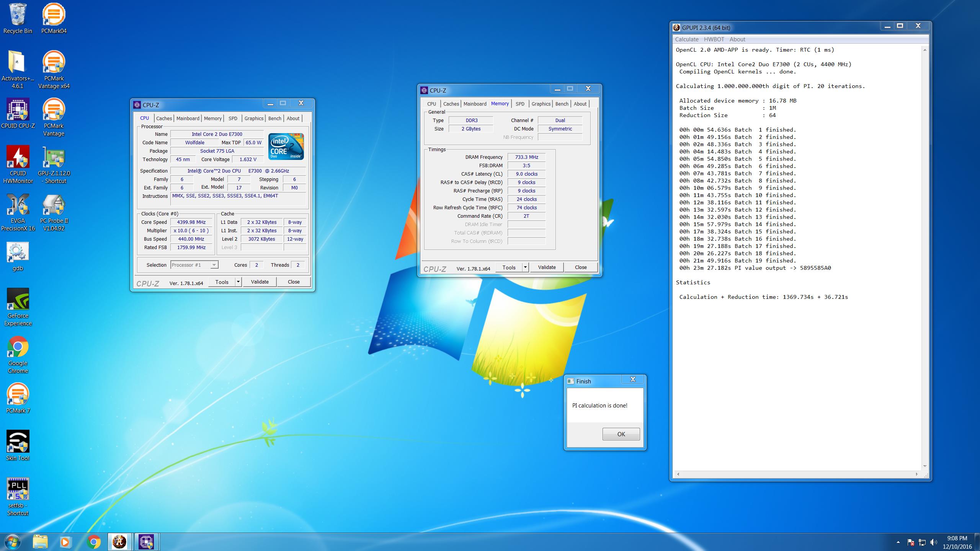Switch to CPU-Z taskbar button

click(x=146, y=542)
